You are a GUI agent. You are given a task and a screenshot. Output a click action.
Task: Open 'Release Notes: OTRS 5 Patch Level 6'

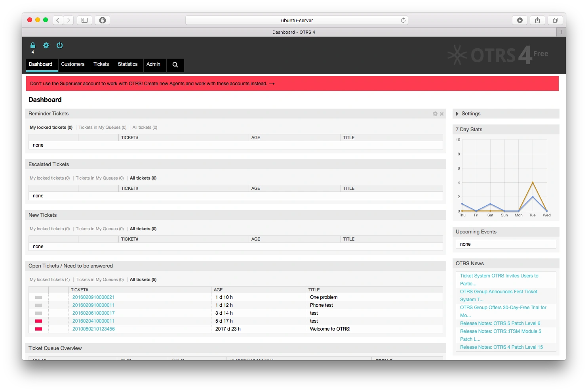point(500,323)
